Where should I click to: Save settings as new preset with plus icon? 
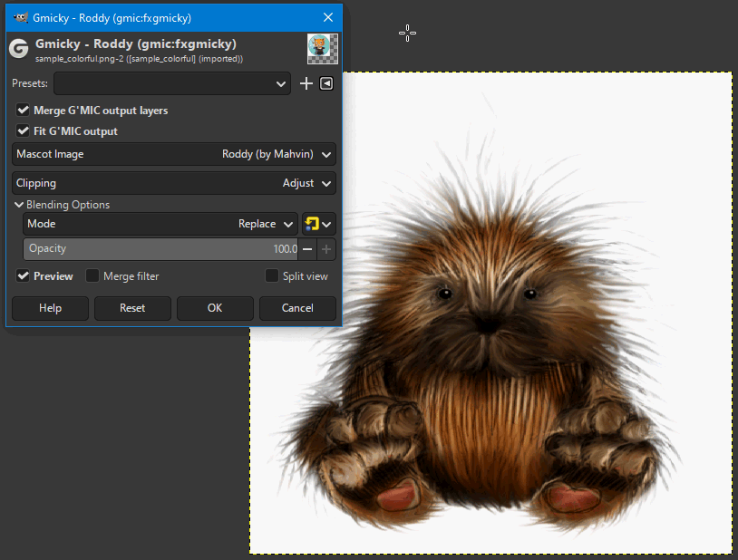pos(306,83)
